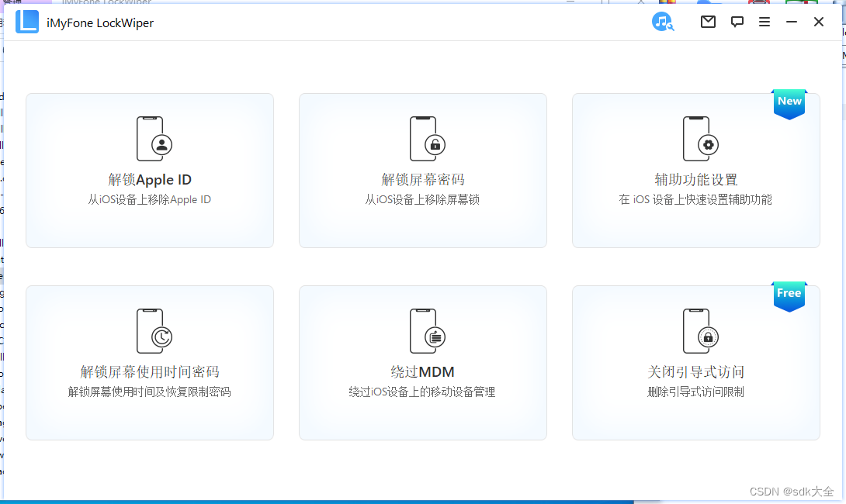The height and width of the screenshot is (504, 846).
Task: Click the Free badge ribbon
Action: pyautogui.click(x=789, y=296)
